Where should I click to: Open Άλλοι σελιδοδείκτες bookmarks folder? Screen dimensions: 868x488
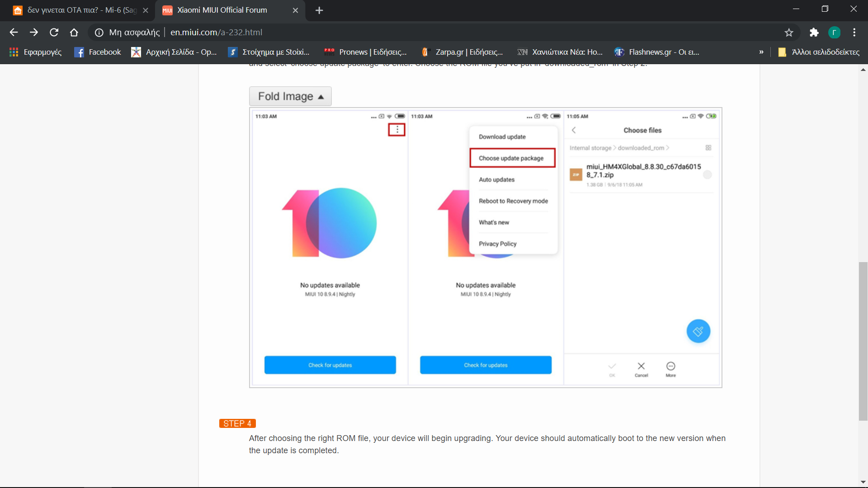pos(819,52)
